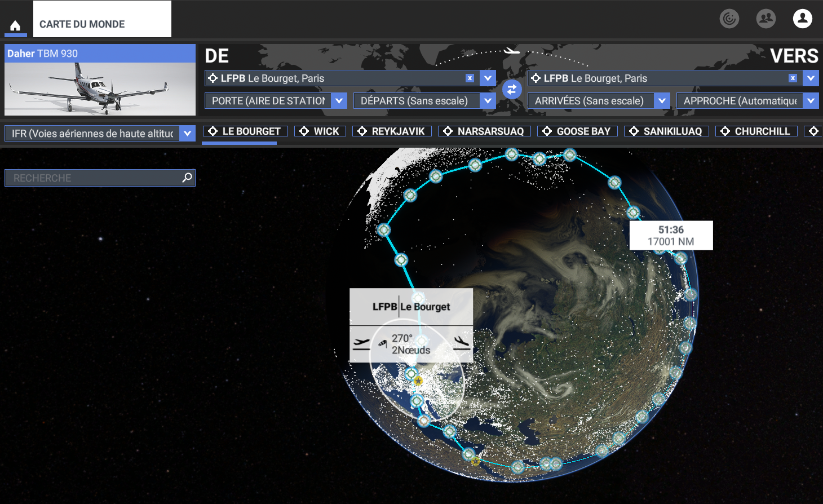Viewport: 823px width, 504px height.
Task: Clear the arrival airport with its x
Action: [x=793, y=78]
